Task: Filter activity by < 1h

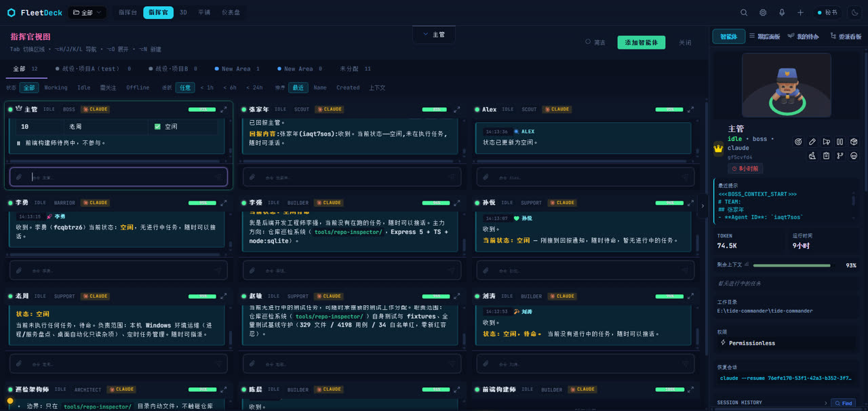Action: [206, 87]
